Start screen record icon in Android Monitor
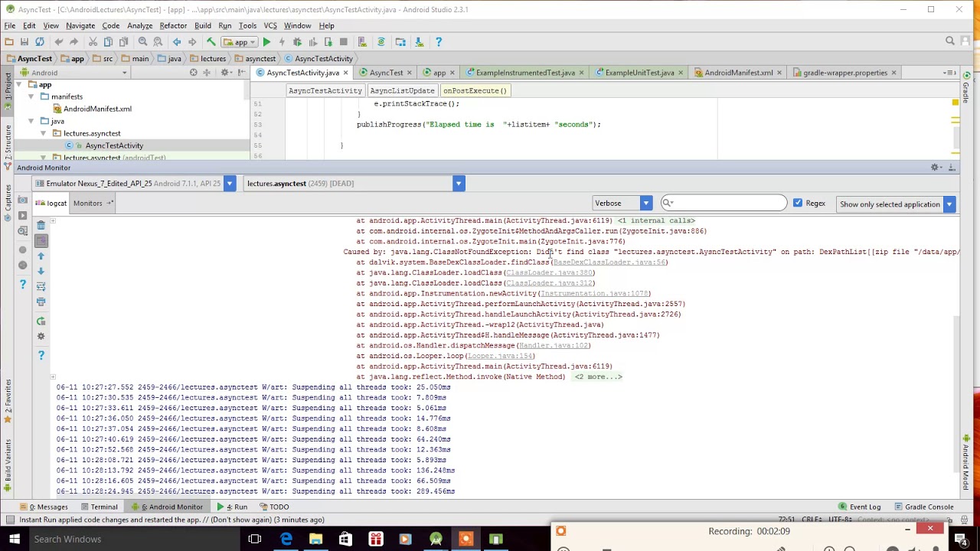Screen dimensions: 980x551 (22, 216)
